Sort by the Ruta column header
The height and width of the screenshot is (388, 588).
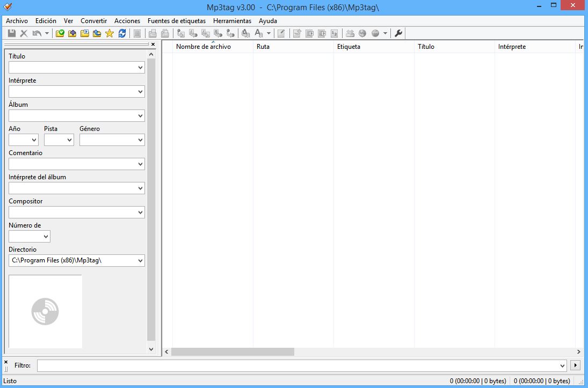(293, 47)
